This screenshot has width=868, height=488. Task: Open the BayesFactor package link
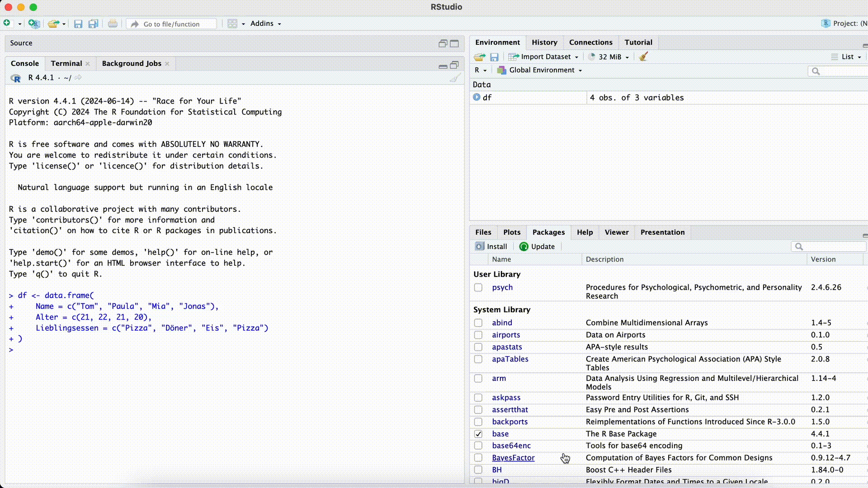[513, 458]
